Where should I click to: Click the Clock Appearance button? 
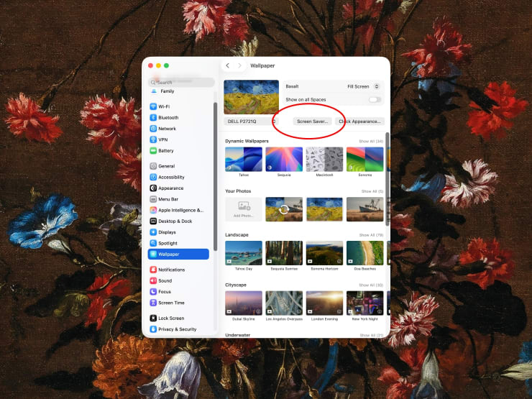tap(359, 121)
